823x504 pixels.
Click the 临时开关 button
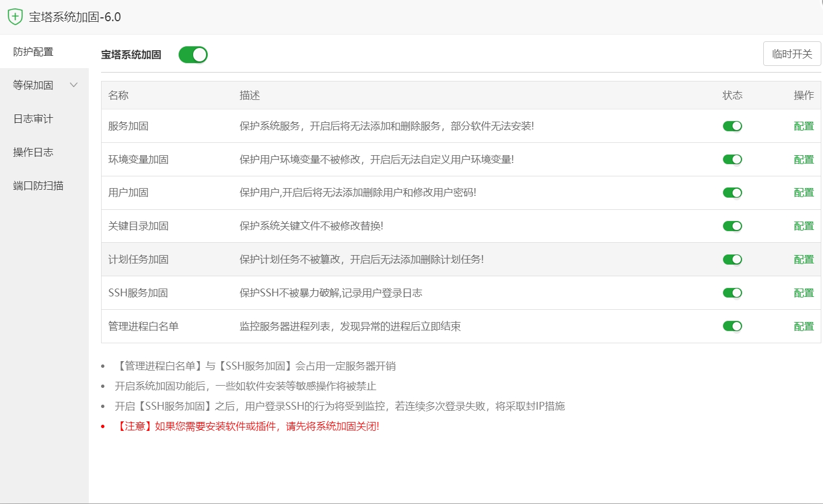pos(792,54)
